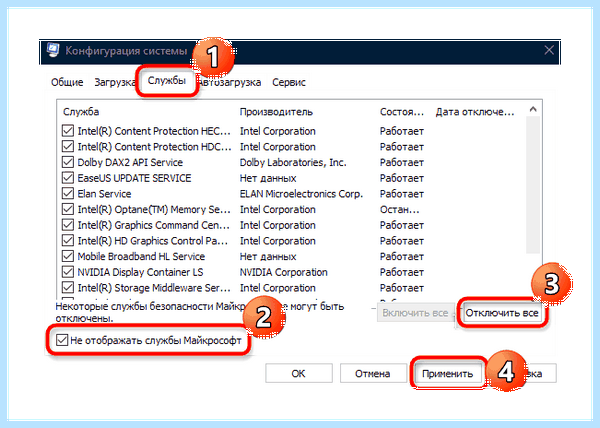This screenshot has height=428, width=600.
Task: Toggle Intel(R) Storage Middleware Service checkbox
Action: coord(68,288)
